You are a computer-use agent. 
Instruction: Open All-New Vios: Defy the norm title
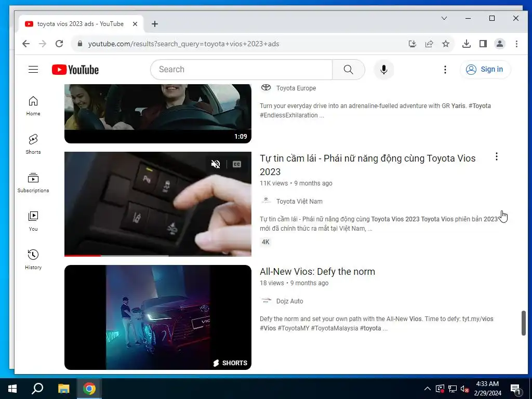tap(317, 271)
